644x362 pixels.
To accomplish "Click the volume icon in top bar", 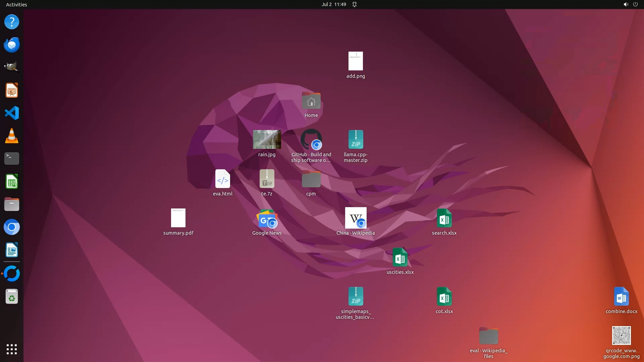I will [x=626, y=4].
